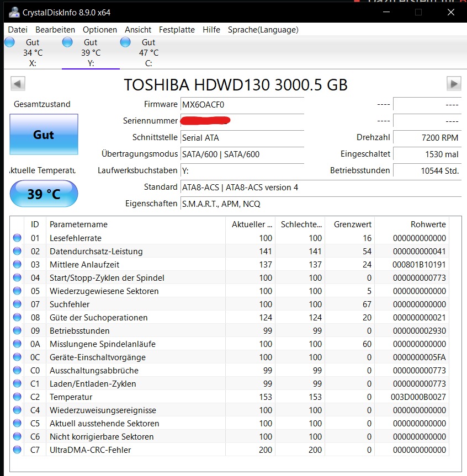The image size is (467, 476).
Task: Click the Übertragungsmodus field SATA/600
Action: [x=242, y=154]
